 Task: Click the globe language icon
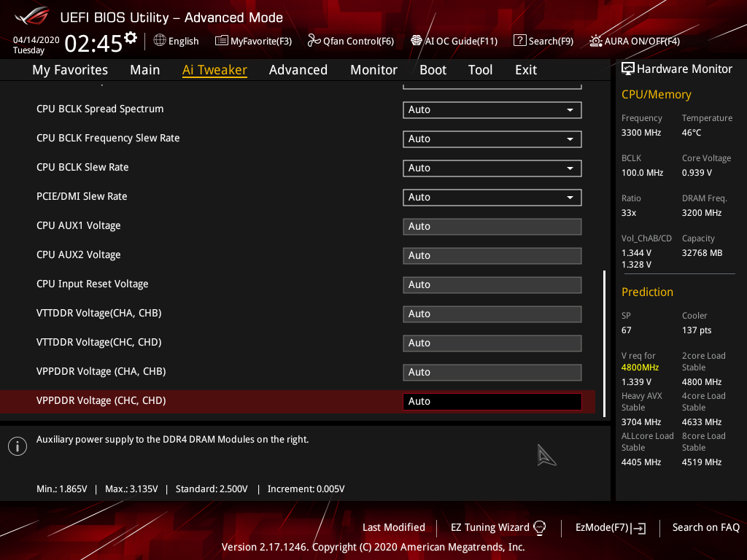(x=160, y=41)
